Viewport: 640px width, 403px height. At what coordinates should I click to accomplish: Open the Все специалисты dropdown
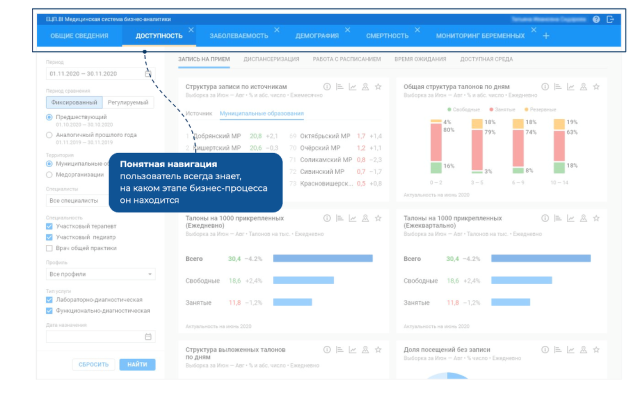tap(78, 200)
